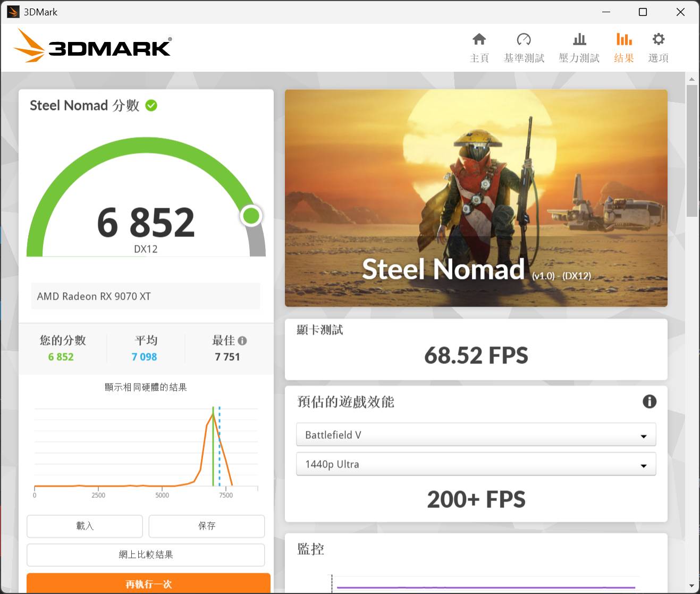Select the 結果 results tab
Viewport: 700px width, 594px height.
(624, 48)
